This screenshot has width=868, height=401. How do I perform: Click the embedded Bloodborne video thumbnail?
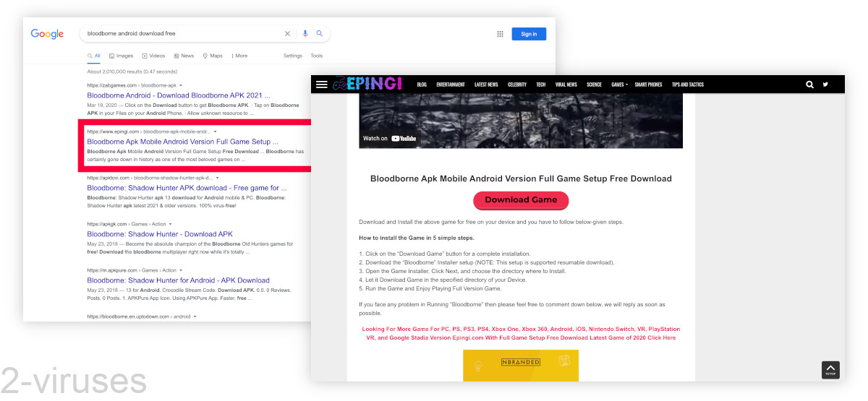(x=521, y=119)
